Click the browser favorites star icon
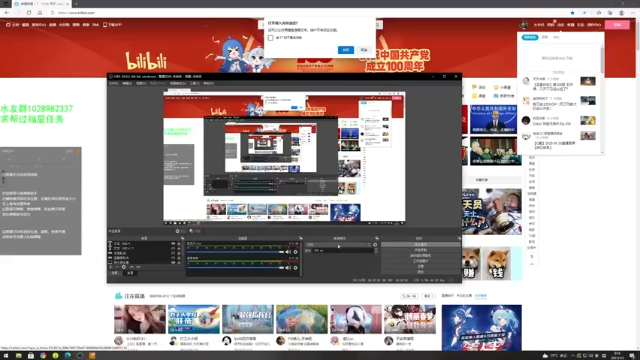640x360 pixels. click(x=572, y=13)
